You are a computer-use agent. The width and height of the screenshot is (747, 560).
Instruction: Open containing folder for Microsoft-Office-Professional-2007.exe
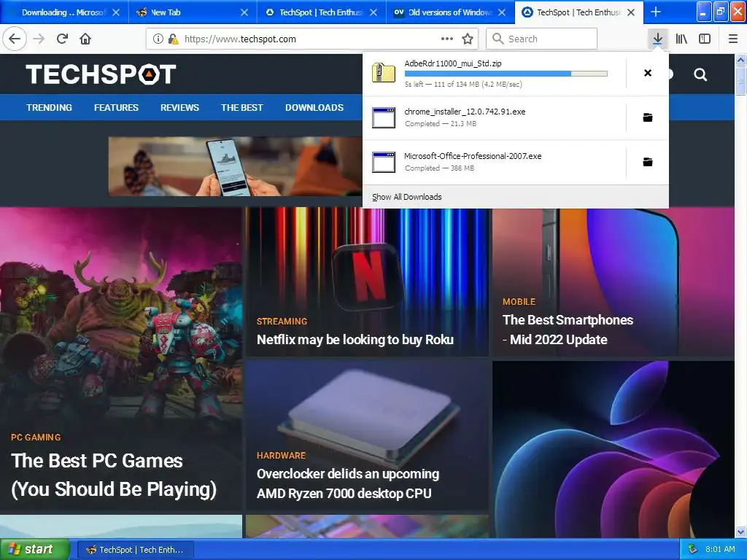(x=648, y=162)
